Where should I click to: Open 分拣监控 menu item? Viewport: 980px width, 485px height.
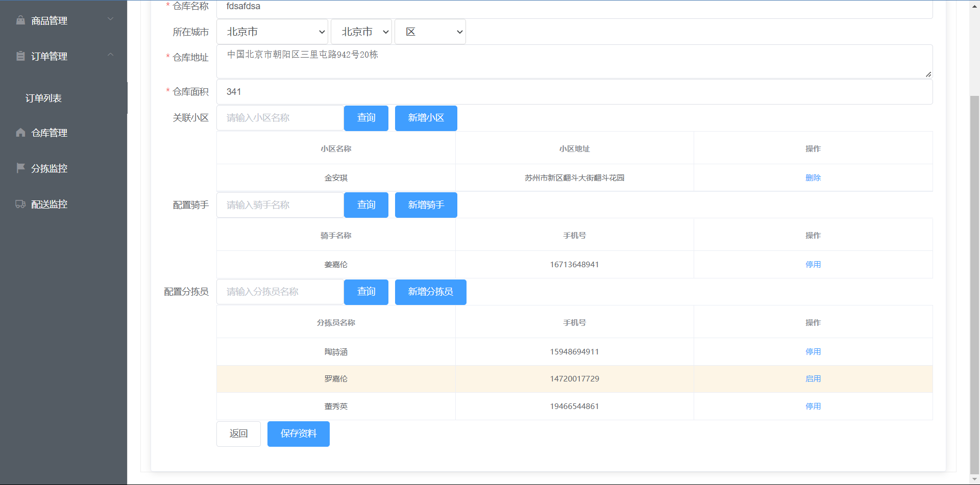click(x=63, y=168)
